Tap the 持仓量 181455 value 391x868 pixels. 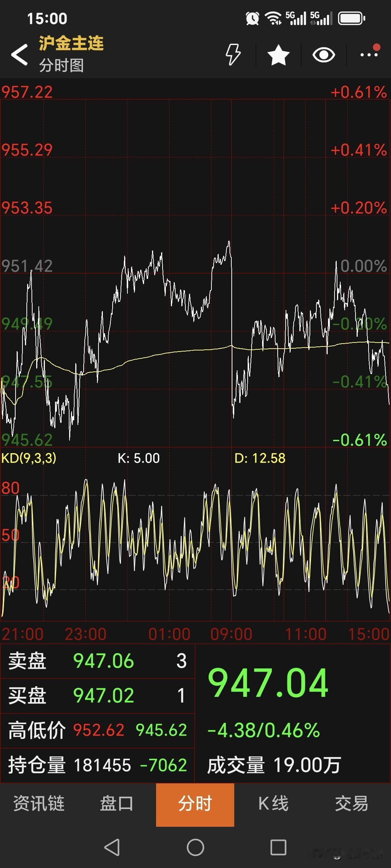pos(102,765)
